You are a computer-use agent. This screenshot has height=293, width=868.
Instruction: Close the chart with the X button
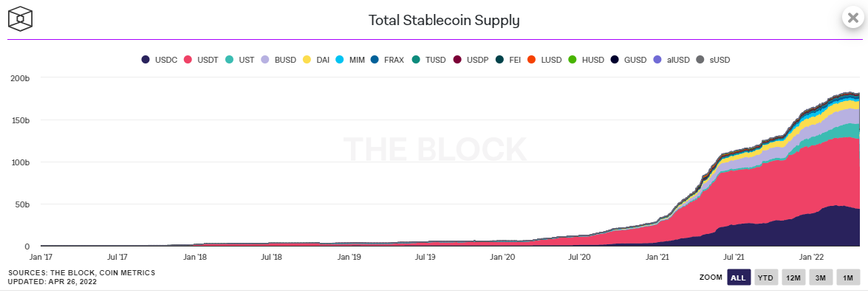click(x=852, y=17)
